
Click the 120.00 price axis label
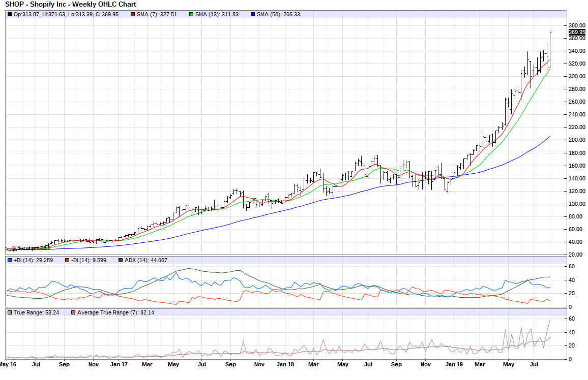(577, 192)
